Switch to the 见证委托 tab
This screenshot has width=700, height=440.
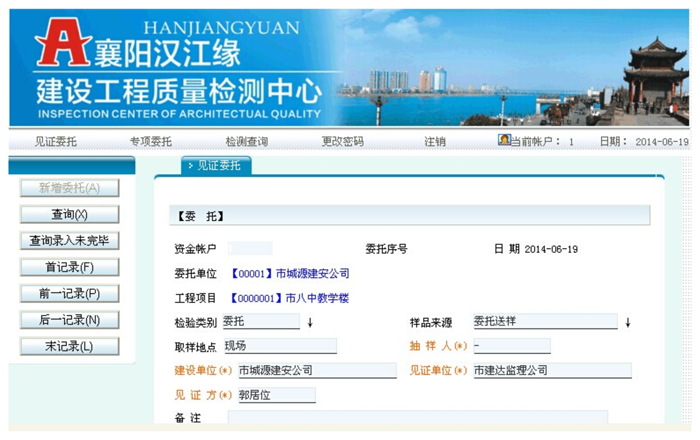pos(216,166)
